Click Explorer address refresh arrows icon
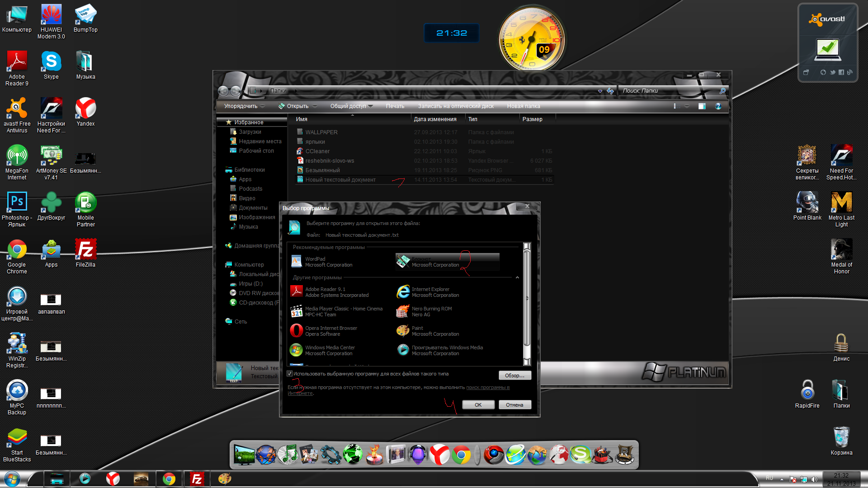868x488 pixels. pos(610,91)
